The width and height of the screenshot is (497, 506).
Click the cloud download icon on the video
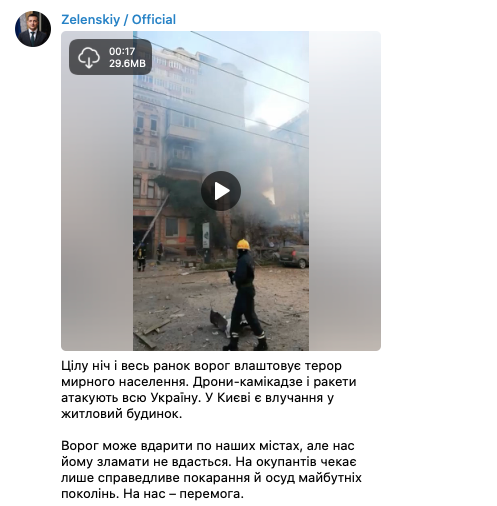click(89, 57)
